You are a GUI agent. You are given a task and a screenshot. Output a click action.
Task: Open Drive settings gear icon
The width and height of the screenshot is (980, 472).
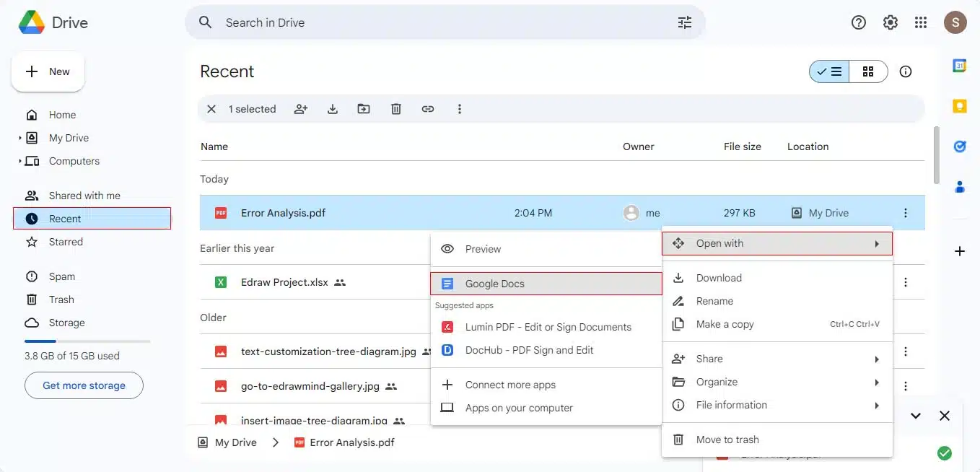pos(891,22)
